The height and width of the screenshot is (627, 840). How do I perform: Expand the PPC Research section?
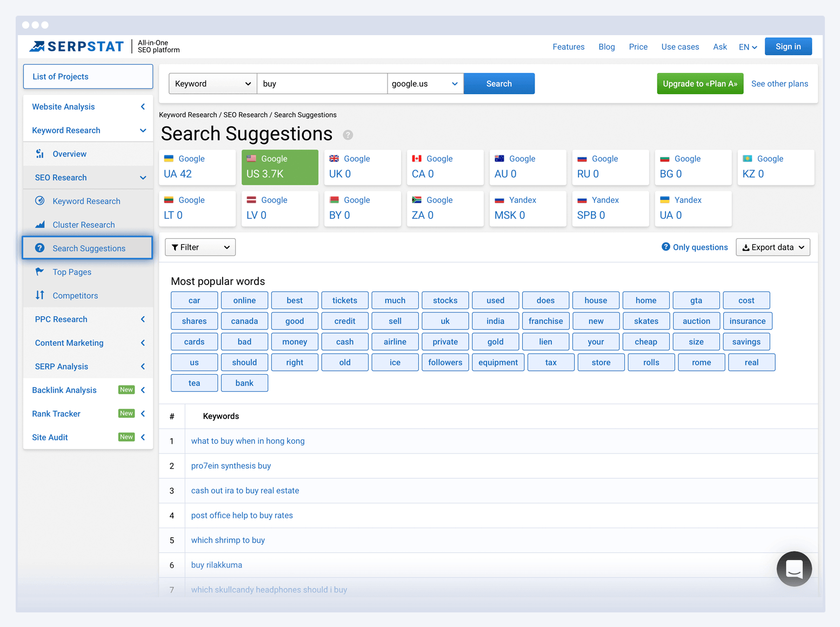point(88,319)
